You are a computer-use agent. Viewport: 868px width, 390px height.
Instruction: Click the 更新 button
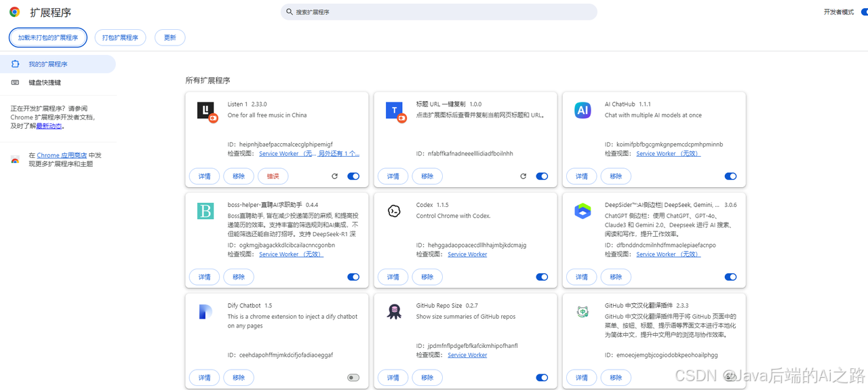point(170,37)
